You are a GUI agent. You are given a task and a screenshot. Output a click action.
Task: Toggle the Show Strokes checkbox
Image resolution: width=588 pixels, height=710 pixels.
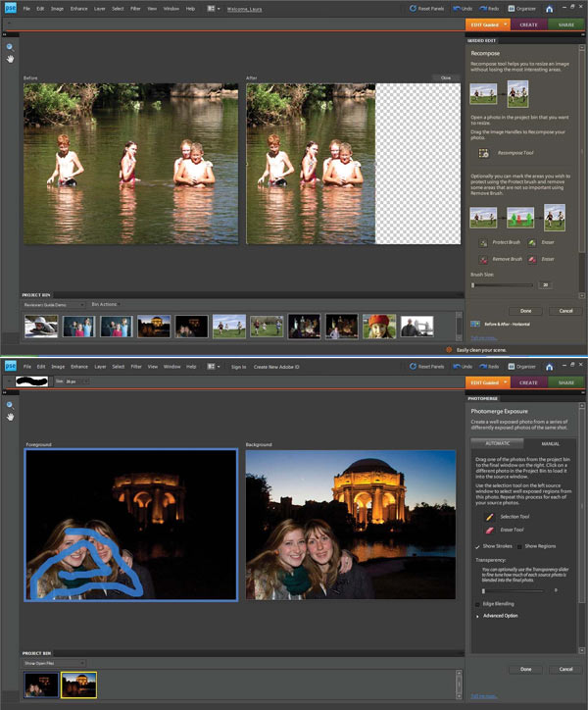coord(477,546)
